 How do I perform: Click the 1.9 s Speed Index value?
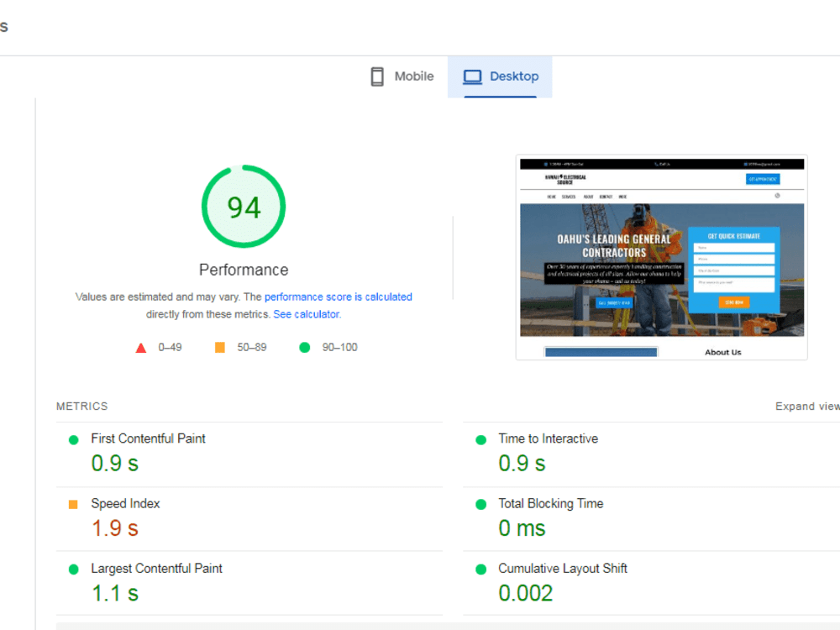114,528
